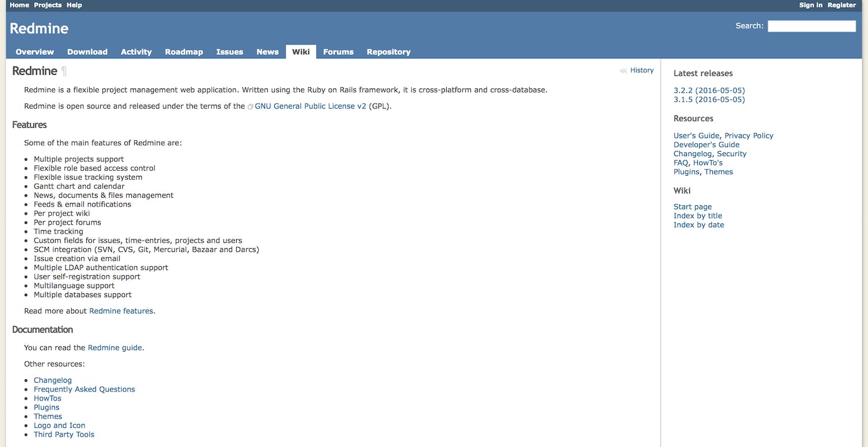Click the Sign in link
Screen dimensions: 868x447
(x=810, y=5)
